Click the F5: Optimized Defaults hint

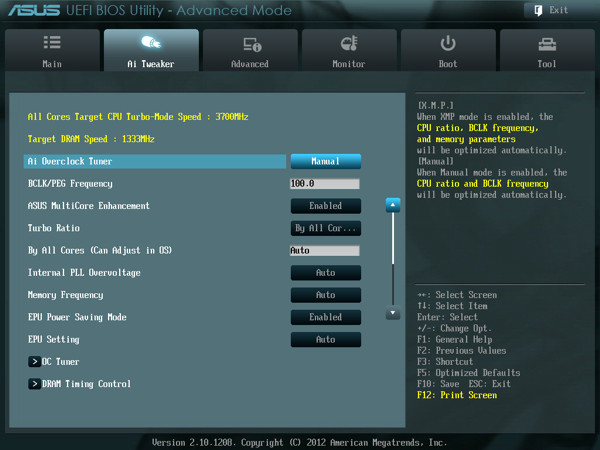tap(468, 373)
